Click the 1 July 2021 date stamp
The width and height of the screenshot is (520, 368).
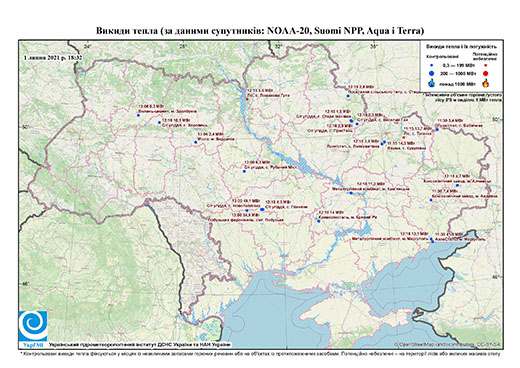[x=53, y=57]
